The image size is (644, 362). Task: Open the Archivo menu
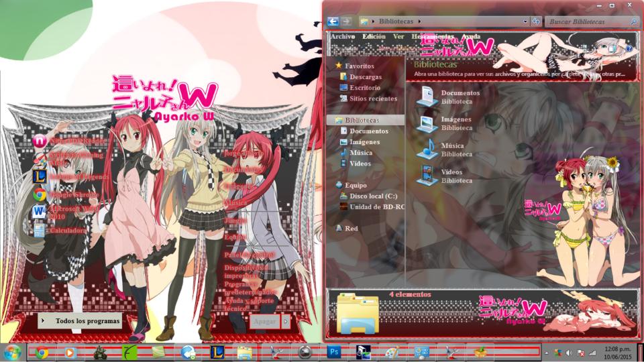342,37
